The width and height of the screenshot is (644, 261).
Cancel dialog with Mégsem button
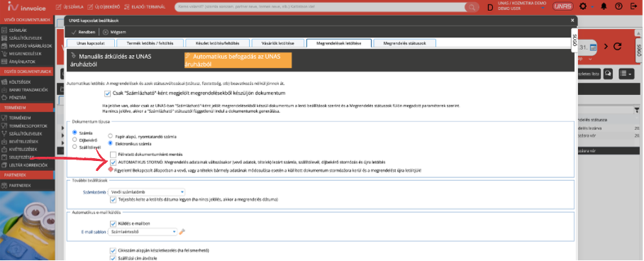point(114,32)
